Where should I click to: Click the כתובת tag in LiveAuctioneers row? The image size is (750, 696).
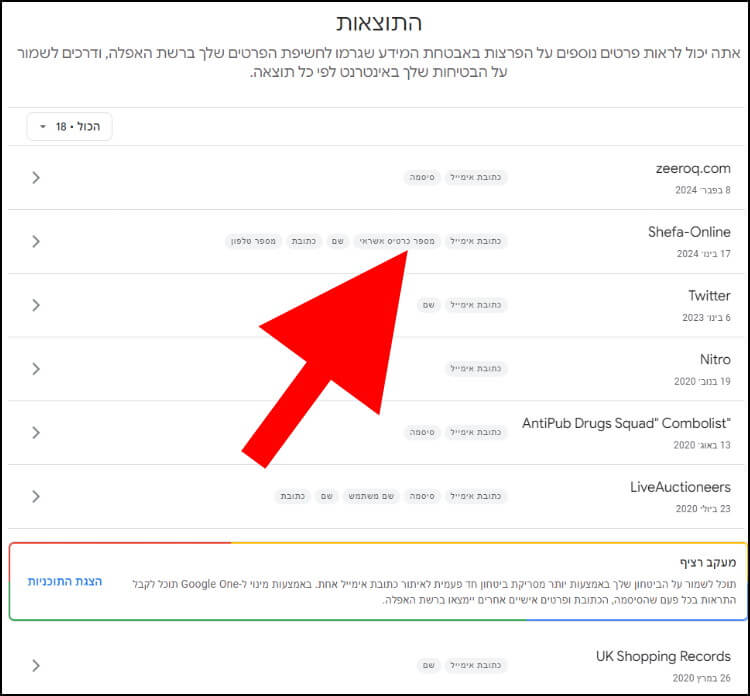293,496
